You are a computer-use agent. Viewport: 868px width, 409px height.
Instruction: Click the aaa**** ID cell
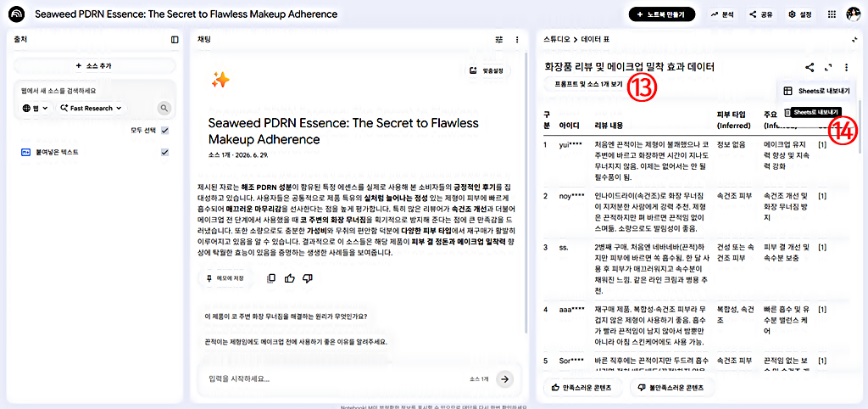[572, 309]
